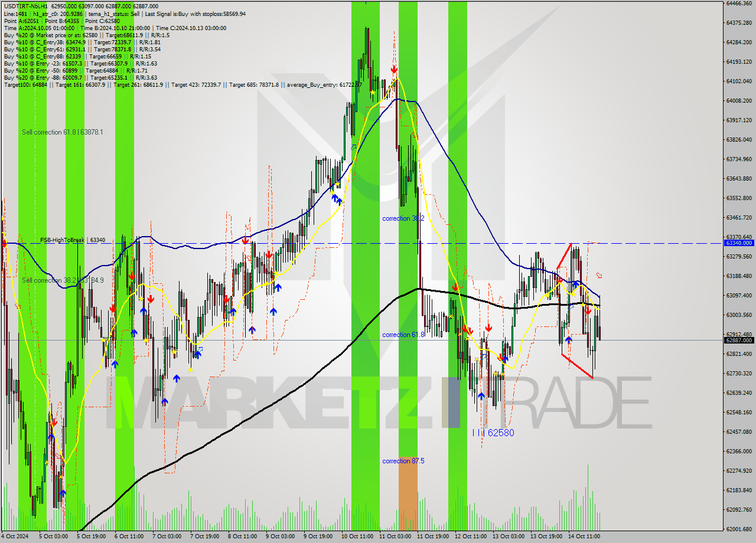756x543 pixels.
Task: Click the blue 'correction 87.5' label
Action: (x=403, y=461)
